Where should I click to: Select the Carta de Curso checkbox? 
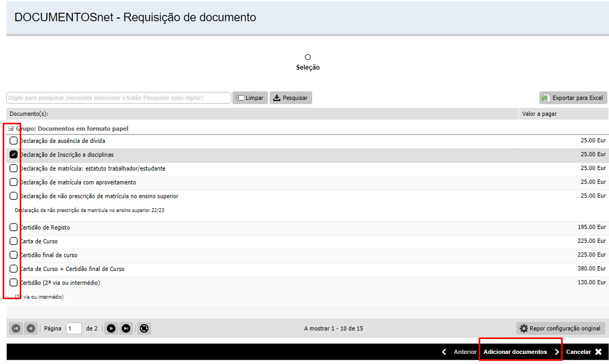(14, 241)
